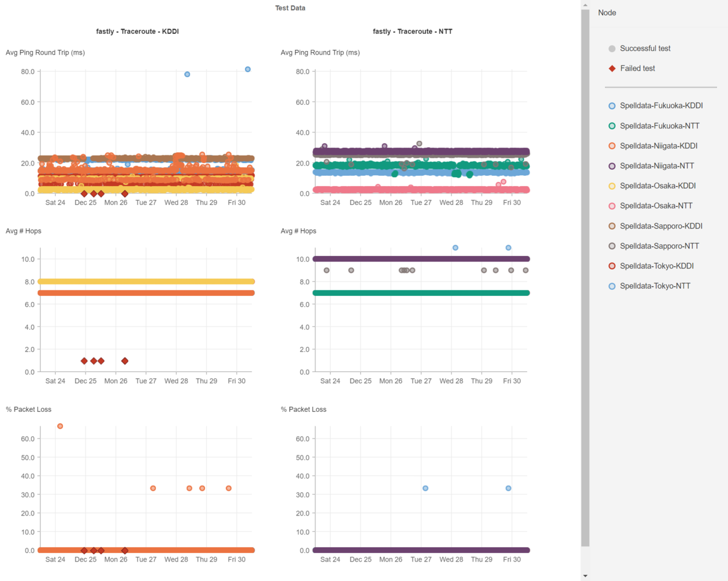Viewport: 728px width, 581px height.
Task: Select 66% packet loss point in KDDI chart
Action: [x=60, y=426]
